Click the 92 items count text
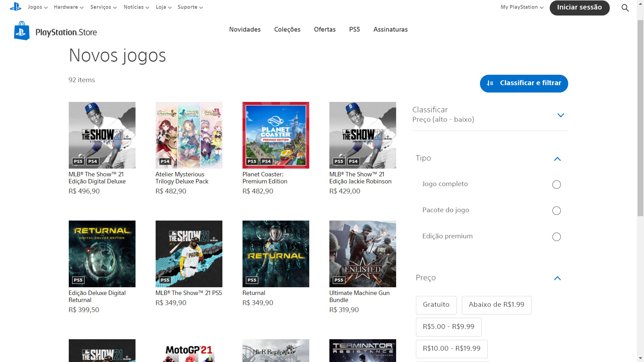This screenshot has height=362, width=644. click(82, 80)
